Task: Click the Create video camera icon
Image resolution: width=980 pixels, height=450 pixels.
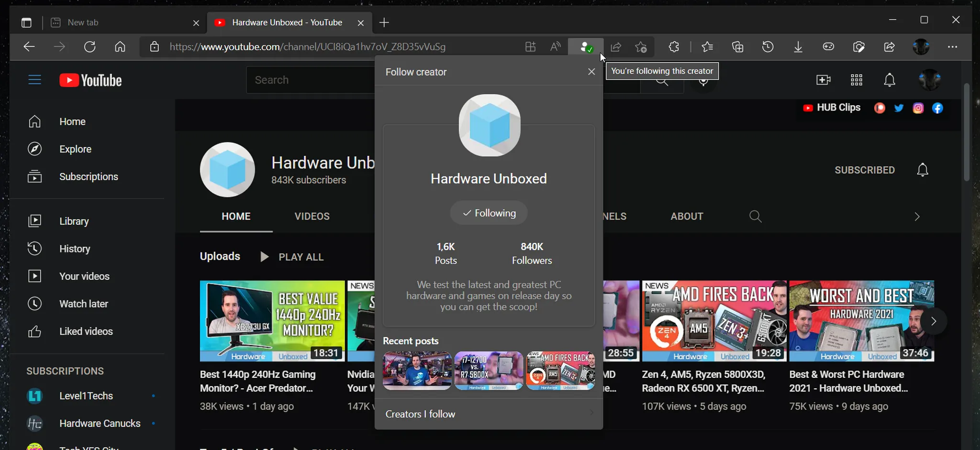Action: tap(823, 80)
